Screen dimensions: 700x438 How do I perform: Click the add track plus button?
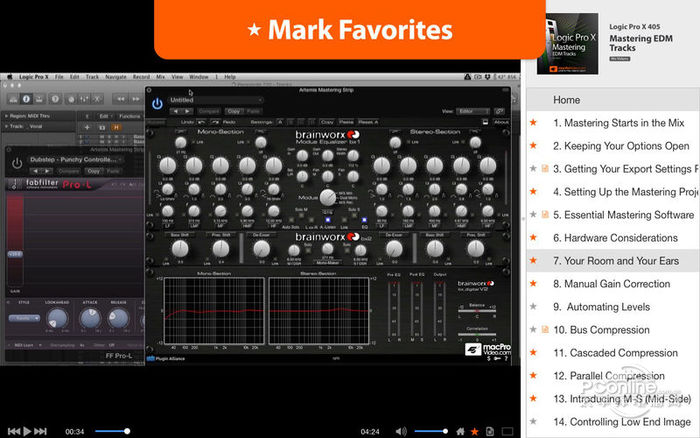[x=87, y=127]
